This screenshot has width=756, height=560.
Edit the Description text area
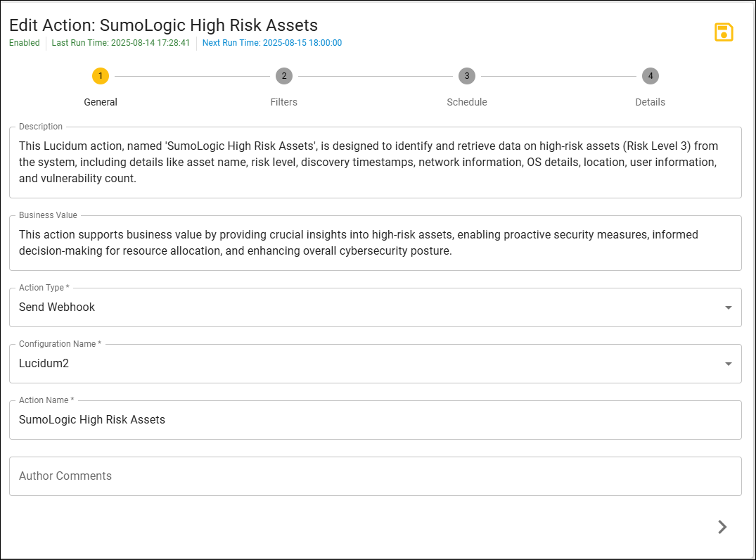pos(375,163)
